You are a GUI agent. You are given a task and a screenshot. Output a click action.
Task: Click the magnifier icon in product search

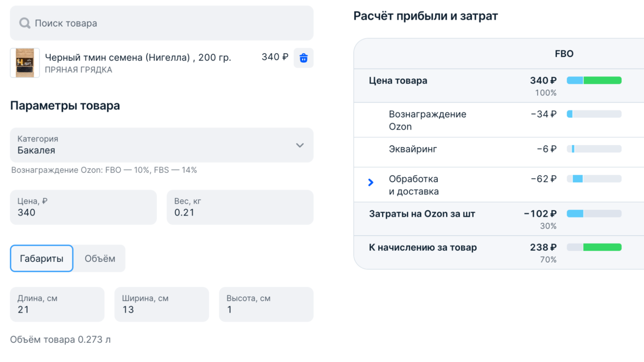24,23
